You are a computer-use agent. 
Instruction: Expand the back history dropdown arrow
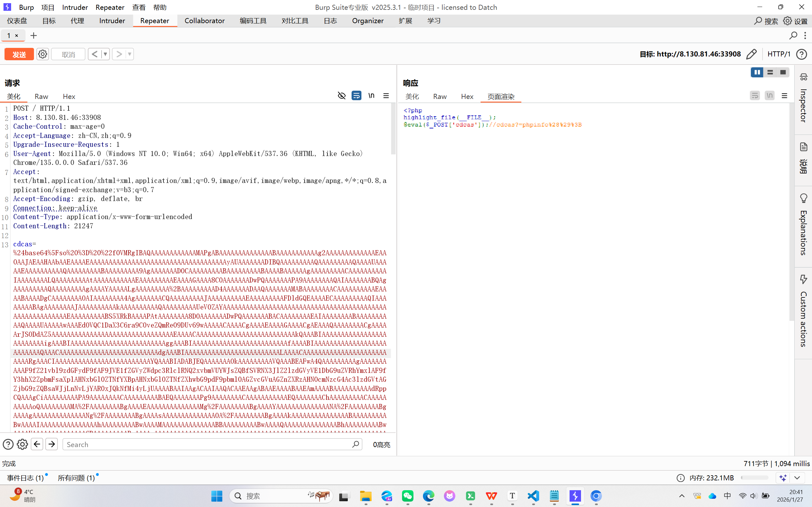tap(105, 54)
